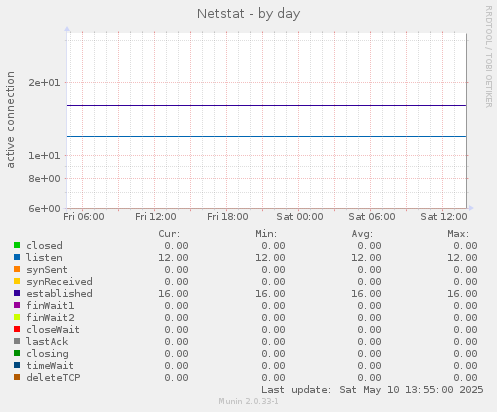497x412 pixels.
Task: Click the deleteTCP brown legend swatch
Action: coord(17,377)
